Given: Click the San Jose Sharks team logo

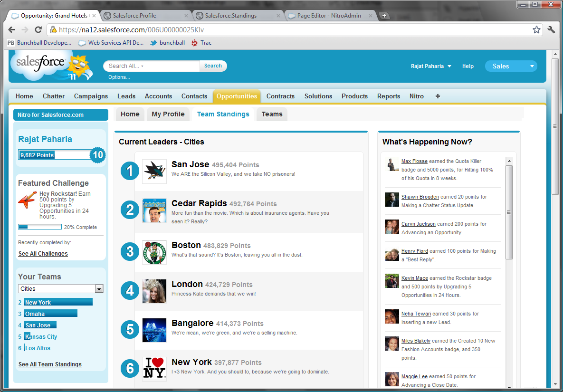Looking at the screenshot, I should click(154, 172).
